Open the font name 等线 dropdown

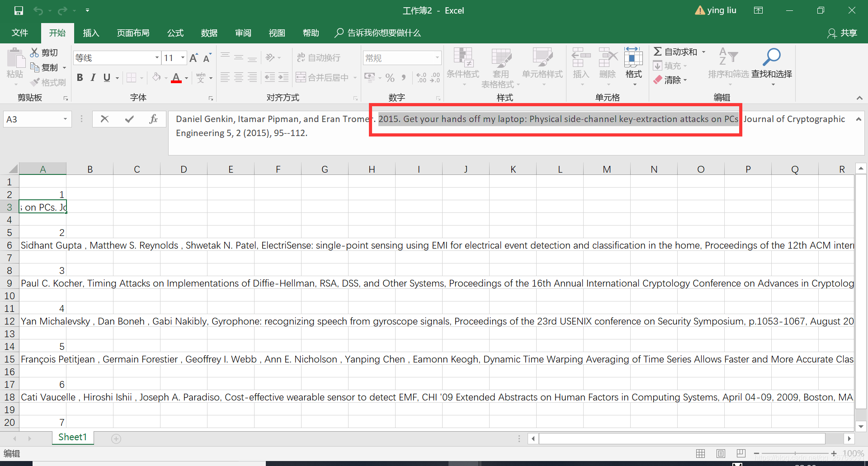click(157, 58)
